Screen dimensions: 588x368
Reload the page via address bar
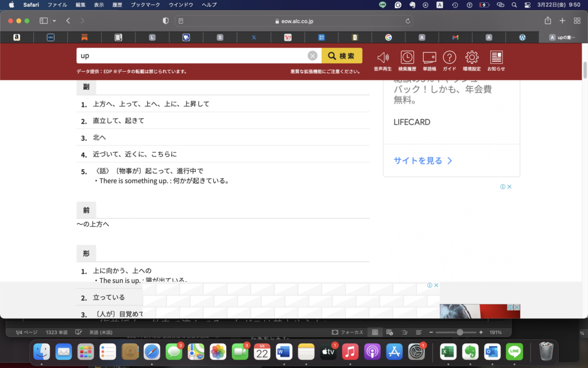(408, 21)
